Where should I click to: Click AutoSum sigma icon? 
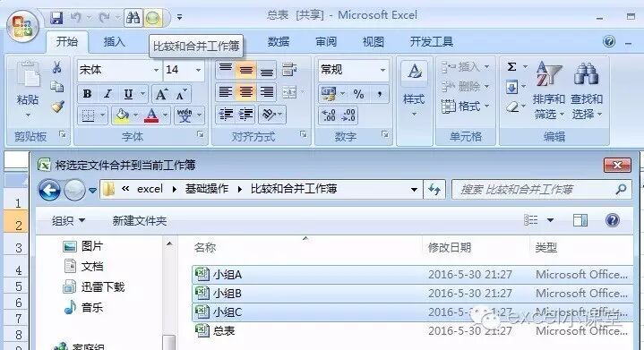point(511,66)
